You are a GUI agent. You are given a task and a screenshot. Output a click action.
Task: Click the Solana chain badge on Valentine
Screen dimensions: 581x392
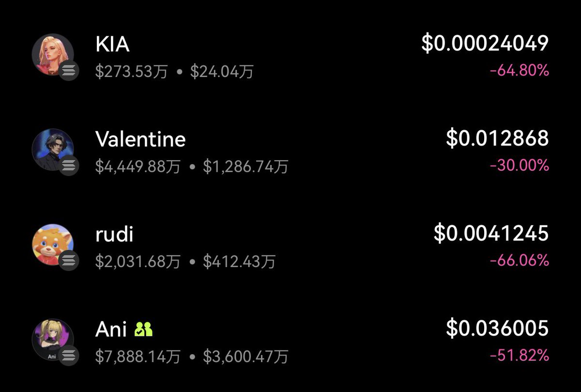point(69,166)
